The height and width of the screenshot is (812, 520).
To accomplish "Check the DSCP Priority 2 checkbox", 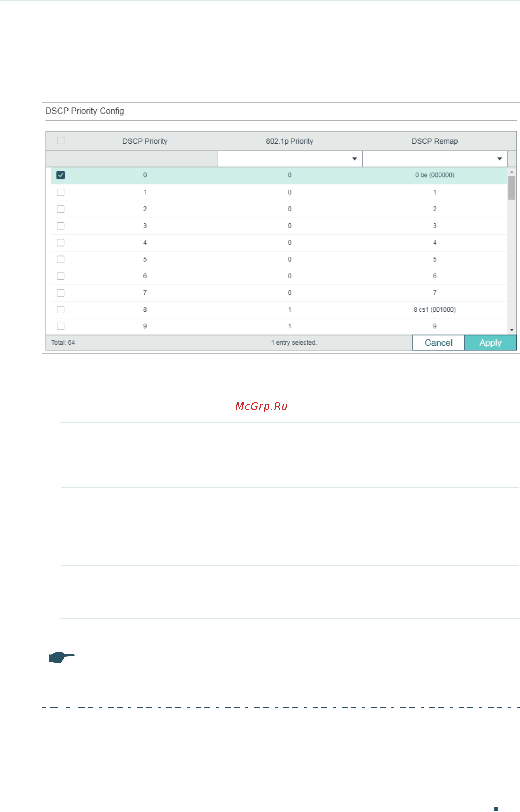I will pos(60,209).
